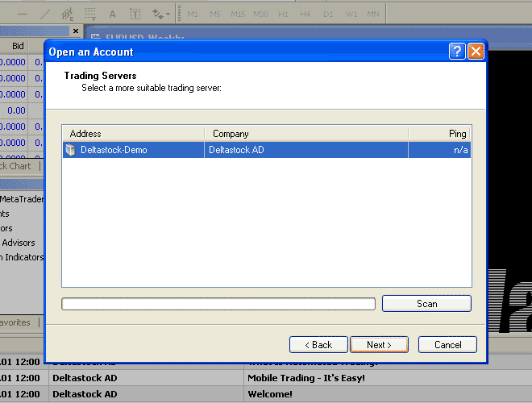Screen dimensions: 532x403
Task: Click Deltastock AD sender in Mobile Trading row
Action: point(85,378)
